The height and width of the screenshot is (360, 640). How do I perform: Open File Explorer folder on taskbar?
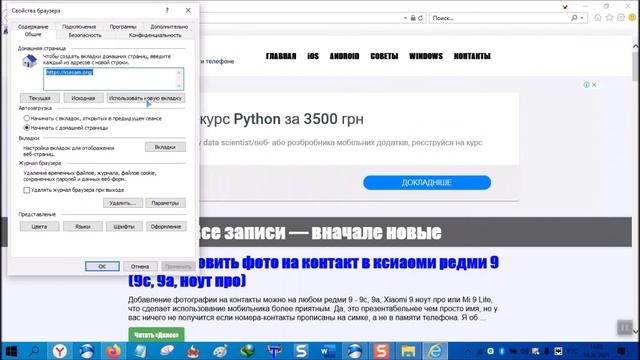tap(408, 351)
